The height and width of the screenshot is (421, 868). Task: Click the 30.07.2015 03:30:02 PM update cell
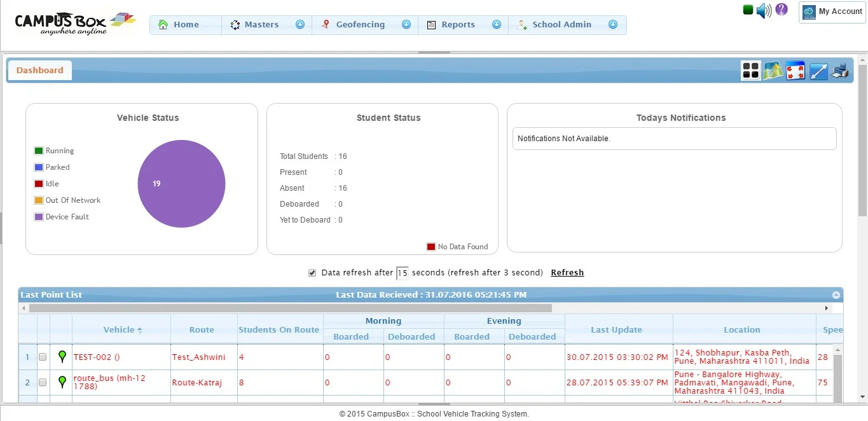619,357
